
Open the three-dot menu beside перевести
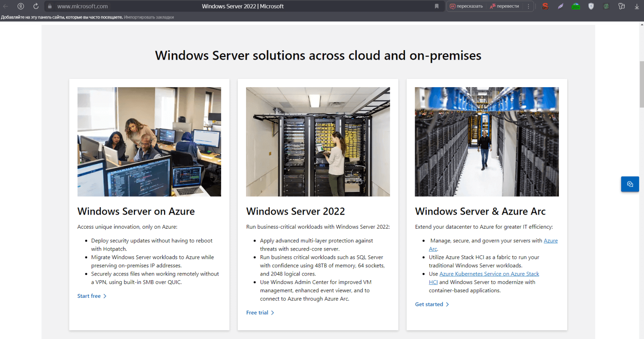pyautogui.click(x=528, y=6)
